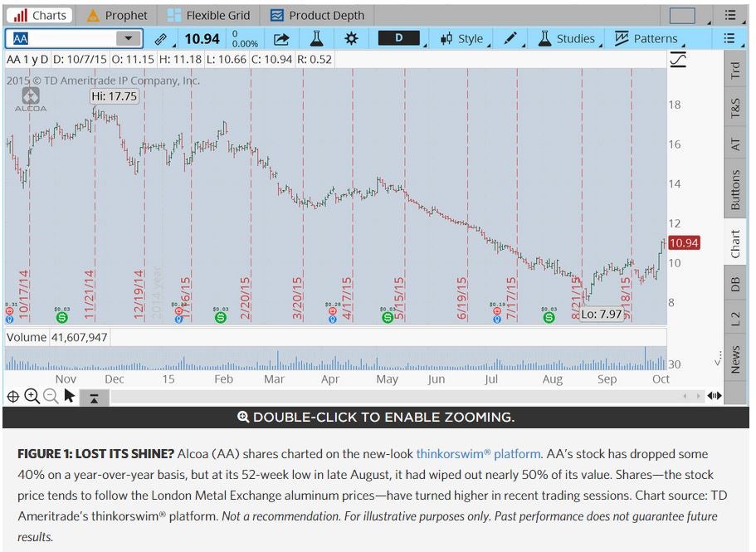Viewport: 756px width, 552px height.
Task: Click the zoom out magnifier icon
Action: tap(51, 397)
